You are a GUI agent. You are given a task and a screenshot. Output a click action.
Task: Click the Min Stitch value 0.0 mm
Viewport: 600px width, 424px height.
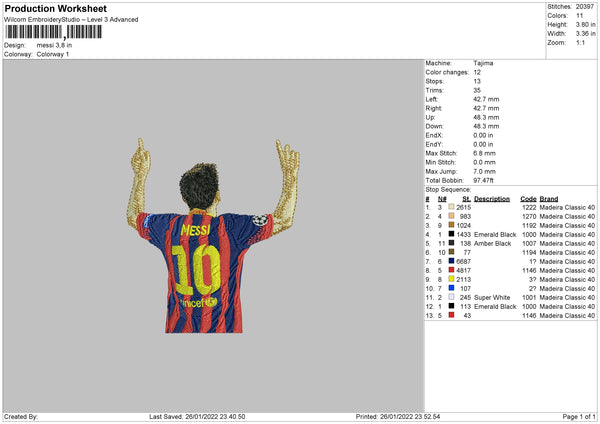pyautogui.click(x=484, y=162)
